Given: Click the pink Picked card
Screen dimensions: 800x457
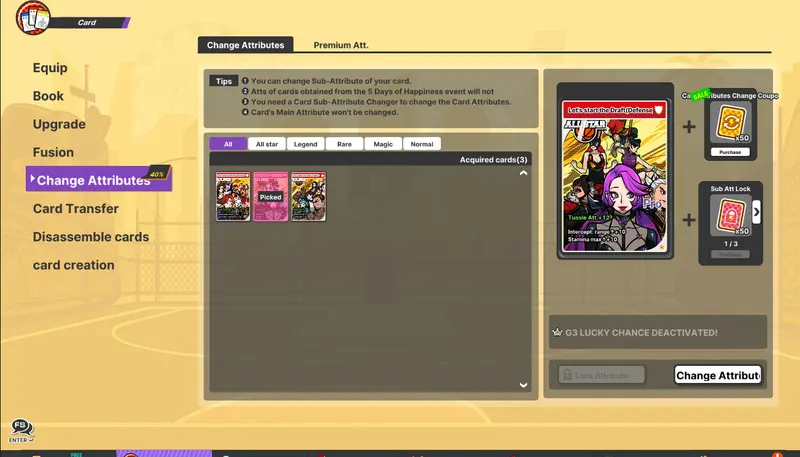Looking at the screenshot, I should pyautogui.click(x=270, y=196).
